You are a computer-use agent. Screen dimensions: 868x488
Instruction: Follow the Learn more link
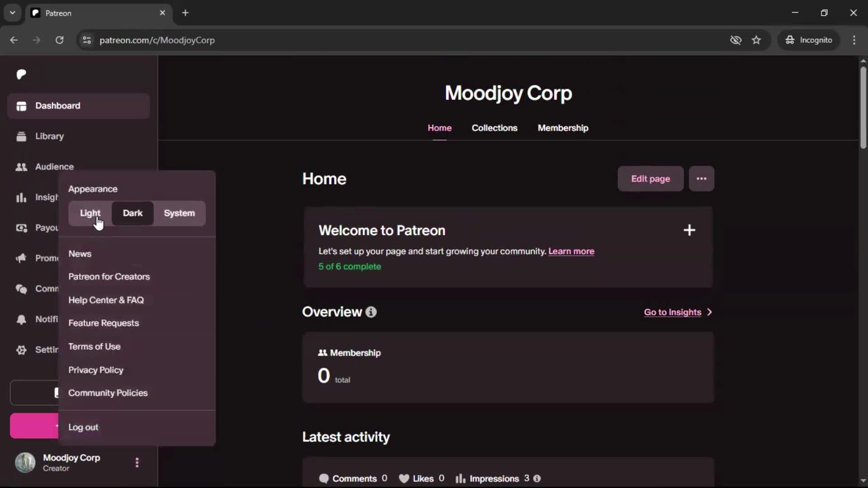click(571, 251)
